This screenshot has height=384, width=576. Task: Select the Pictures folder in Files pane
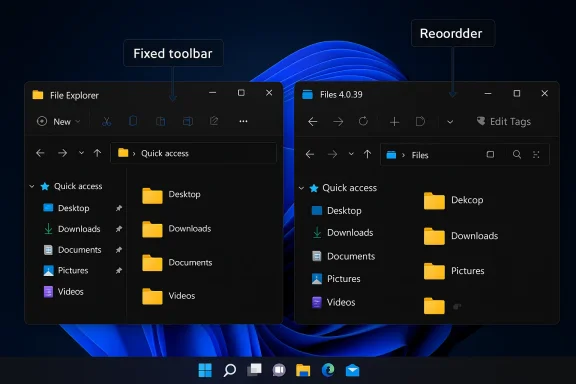[x=454, y=271]
